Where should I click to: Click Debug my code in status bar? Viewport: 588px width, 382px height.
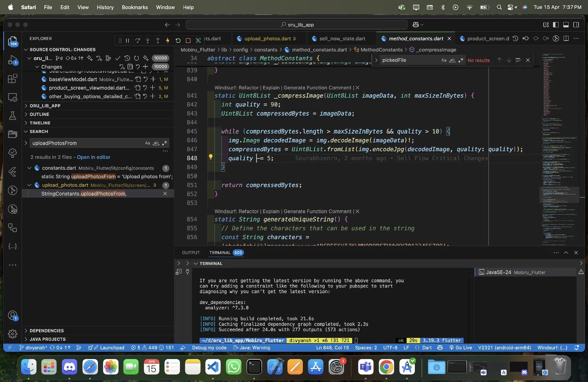point(209,348)
